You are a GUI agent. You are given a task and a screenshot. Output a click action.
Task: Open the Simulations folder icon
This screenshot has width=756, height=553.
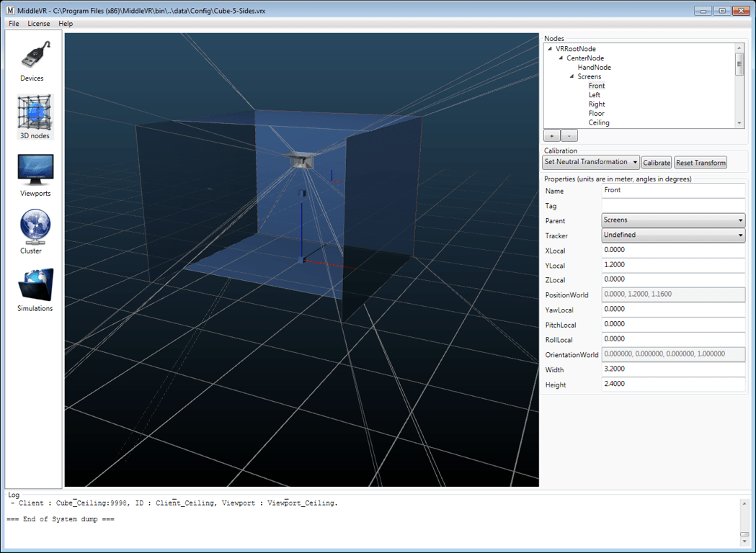pyautogui.click(x=36, y=284)
